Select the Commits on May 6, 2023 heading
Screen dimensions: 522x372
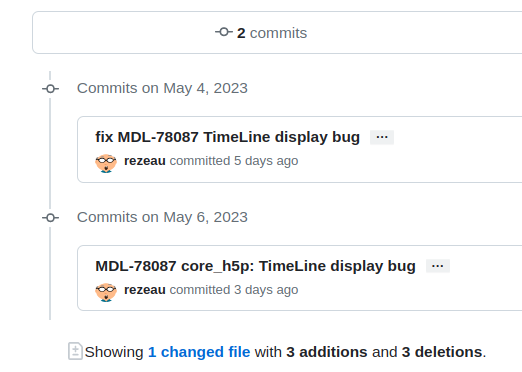tap(162, 217)
